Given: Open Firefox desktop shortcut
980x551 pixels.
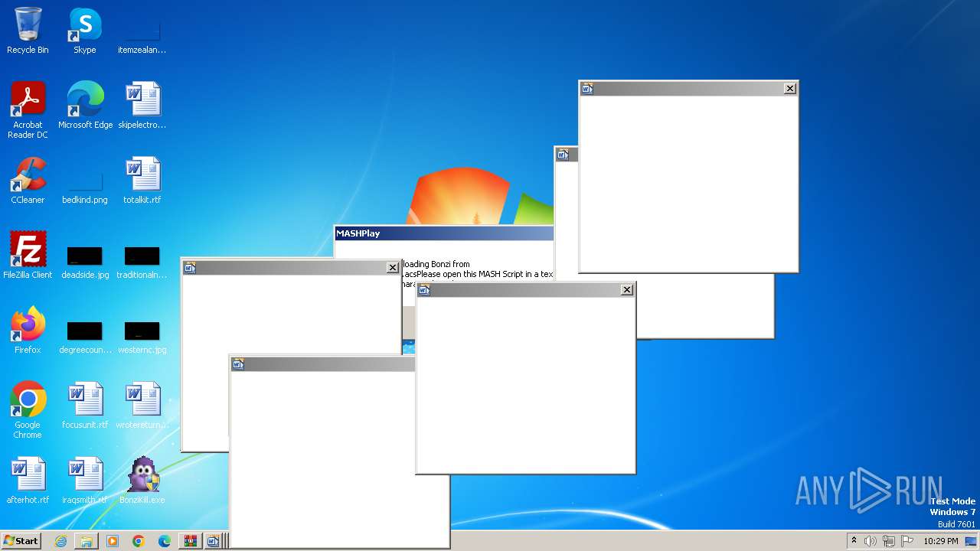Looking at the screenshot, I should click(x=28, y=331).
